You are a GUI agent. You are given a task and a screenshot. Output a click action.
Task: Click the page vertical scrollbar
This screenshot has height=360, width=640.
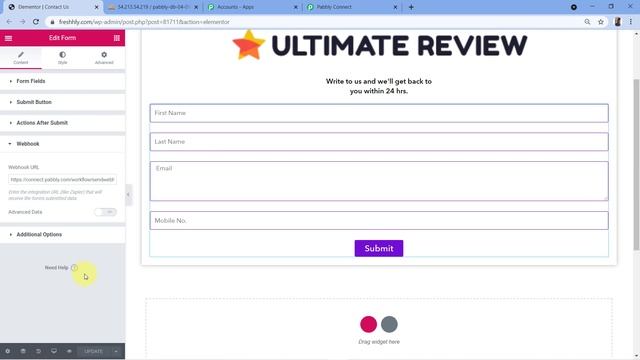click(636, 164)
